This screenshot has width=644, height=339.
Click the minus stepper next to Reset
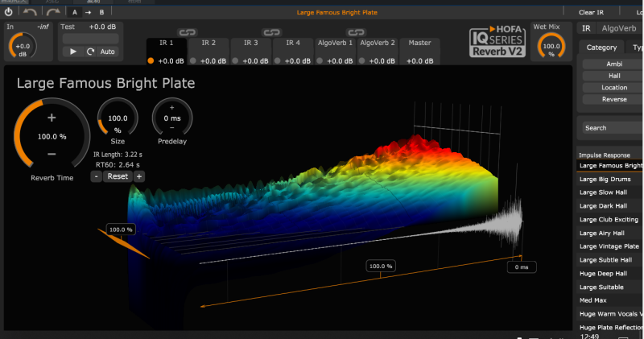(96, 176)
